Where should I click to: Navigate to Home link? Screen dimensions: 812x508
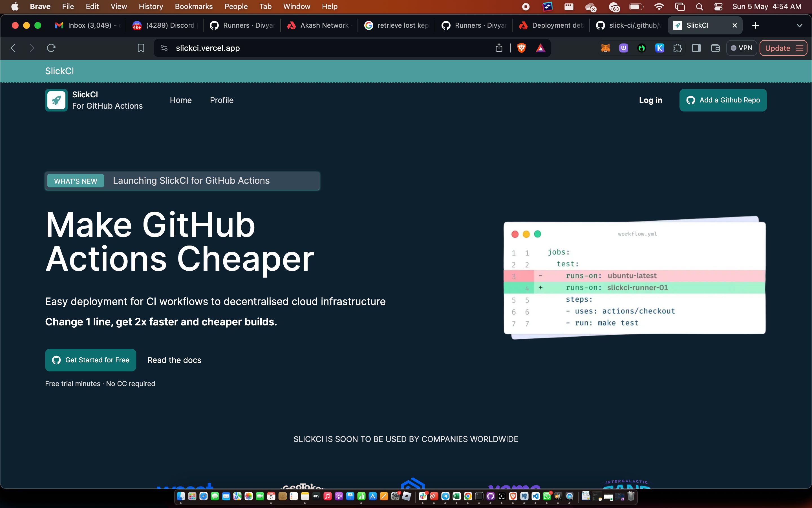pos(180,100)
